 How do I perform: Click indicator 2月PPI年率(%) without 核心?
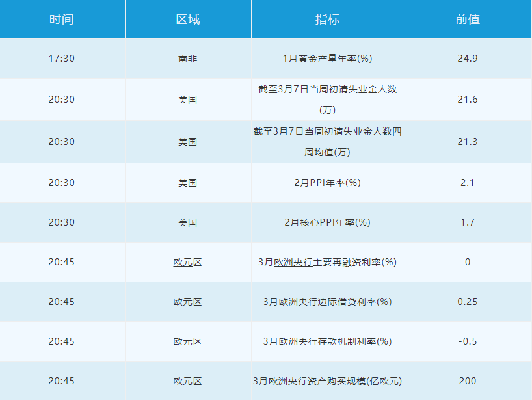[x=327, y=183]
